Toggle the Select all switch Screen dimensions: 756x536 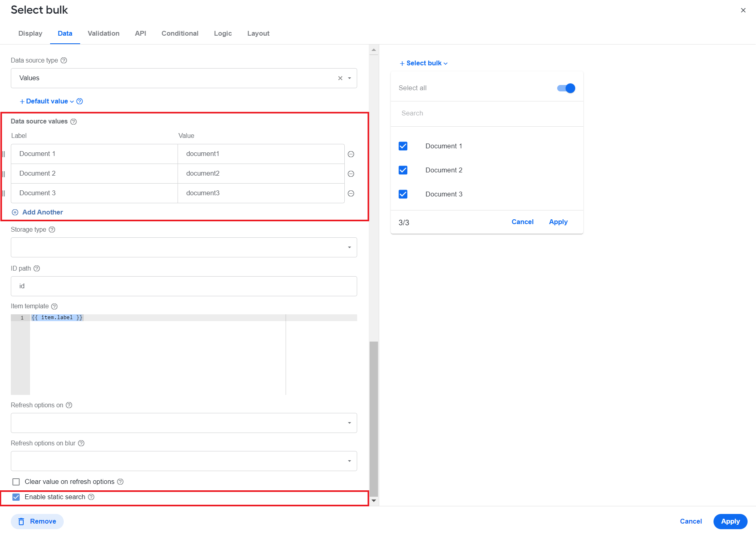(x=566, y=88)
